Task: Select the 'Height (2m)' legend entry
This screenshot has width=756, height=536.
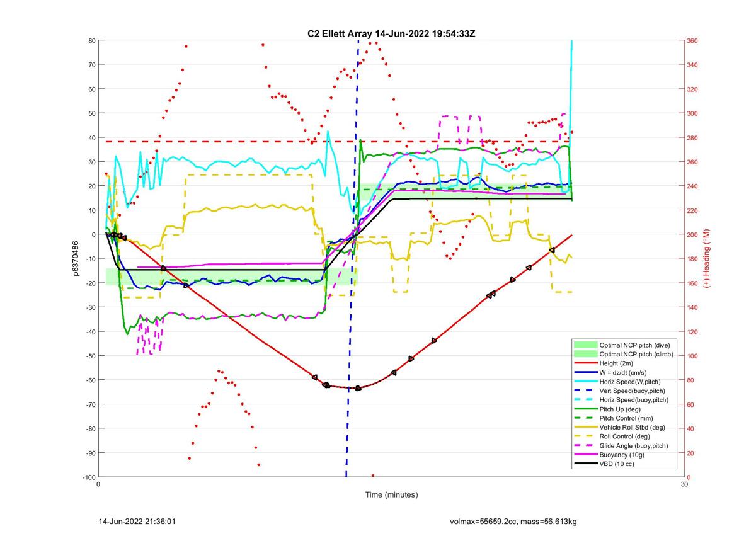Action: (x=617, y=363)
